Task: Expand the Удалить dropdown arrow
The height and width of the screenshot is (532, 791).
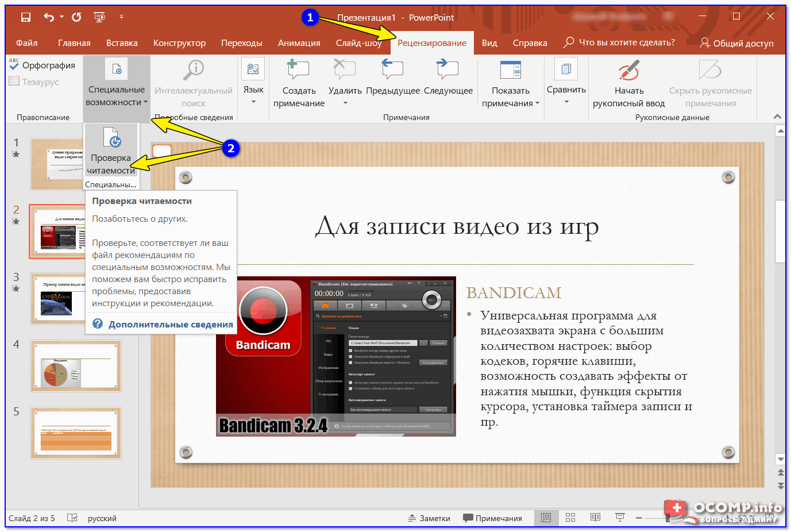Action: coord(345,103)
